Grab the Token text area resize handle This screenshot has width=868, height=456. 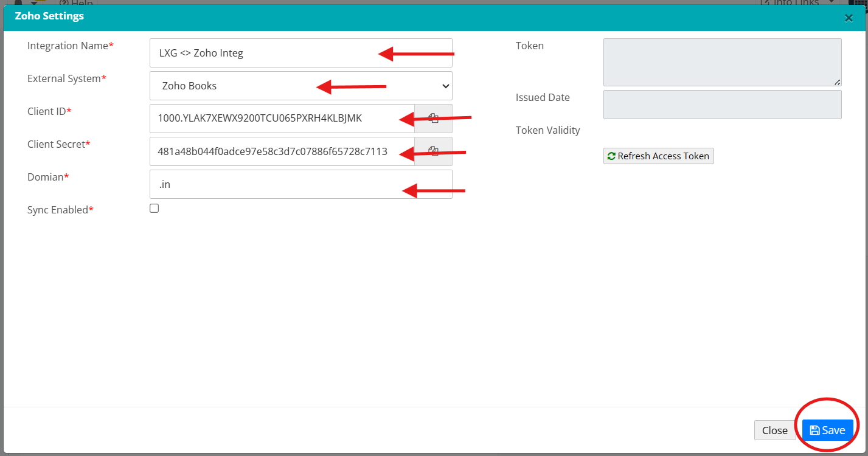(x=838, y=82)
